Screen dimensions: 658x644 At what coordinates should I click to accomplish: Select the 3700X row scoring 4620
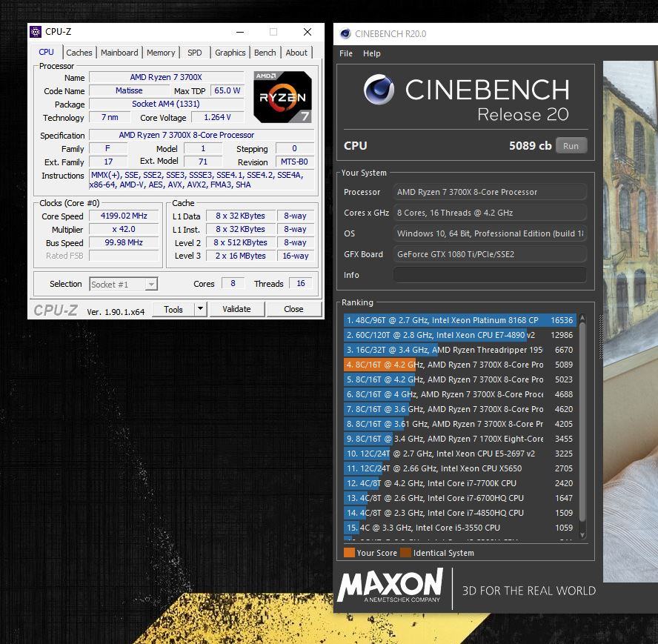tap(460, 409)
